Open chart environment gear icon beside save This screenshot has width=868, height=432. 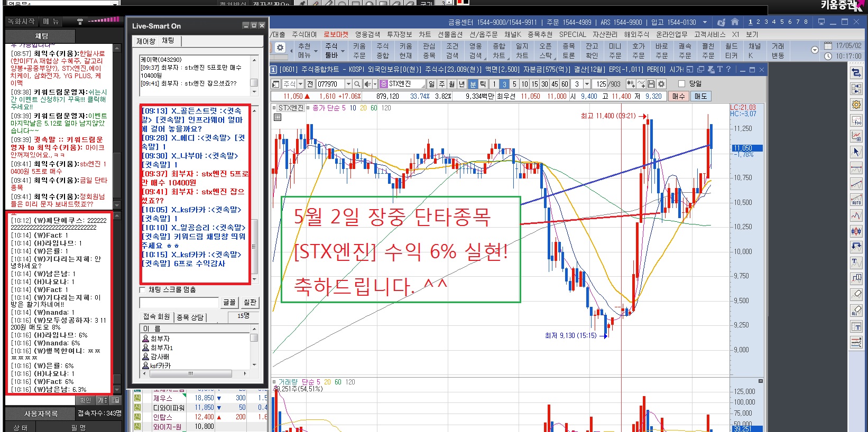[661, 84]
